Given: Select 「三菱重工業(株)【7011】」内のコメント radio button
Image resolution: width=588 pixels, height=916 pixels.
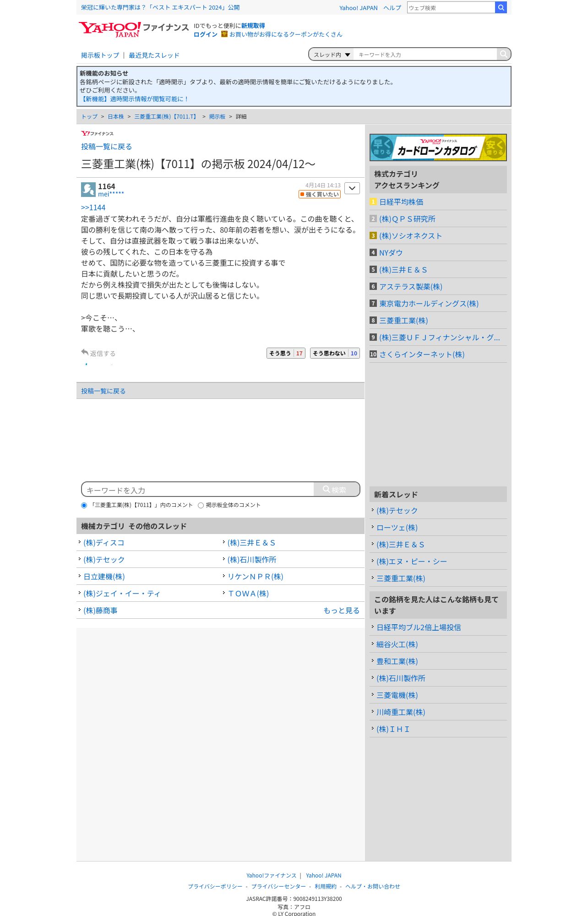Looking at the screenshot, I should pos(84,505).
